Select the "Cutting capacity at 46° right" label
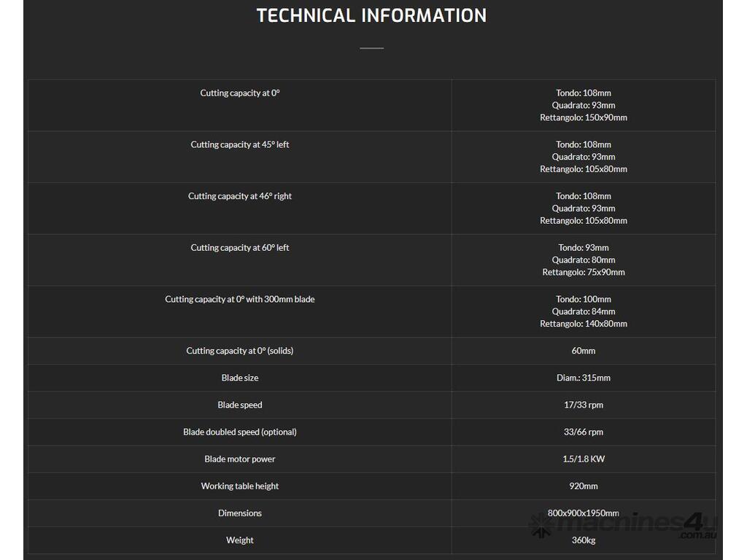Image resolution: width=747 pixels, height=560 pixels. click(240, 196)
